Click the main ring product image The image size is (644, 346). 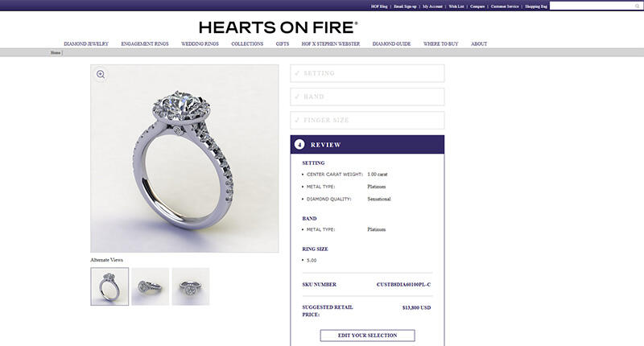coord(184,159)
